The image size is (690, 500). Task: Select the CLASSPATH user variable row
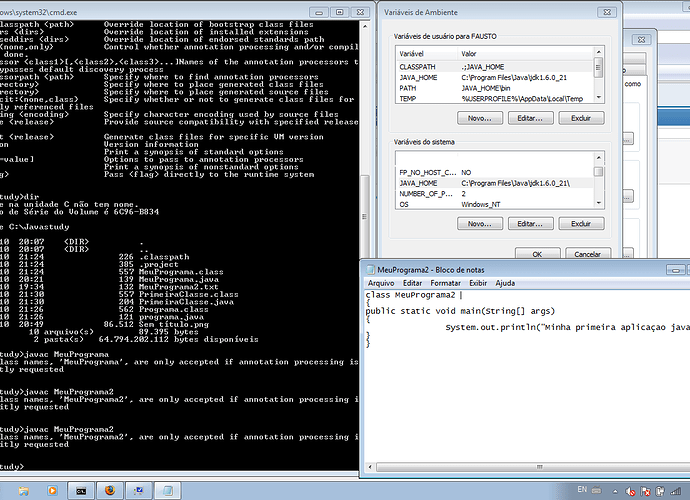click(x=495, y=67)
